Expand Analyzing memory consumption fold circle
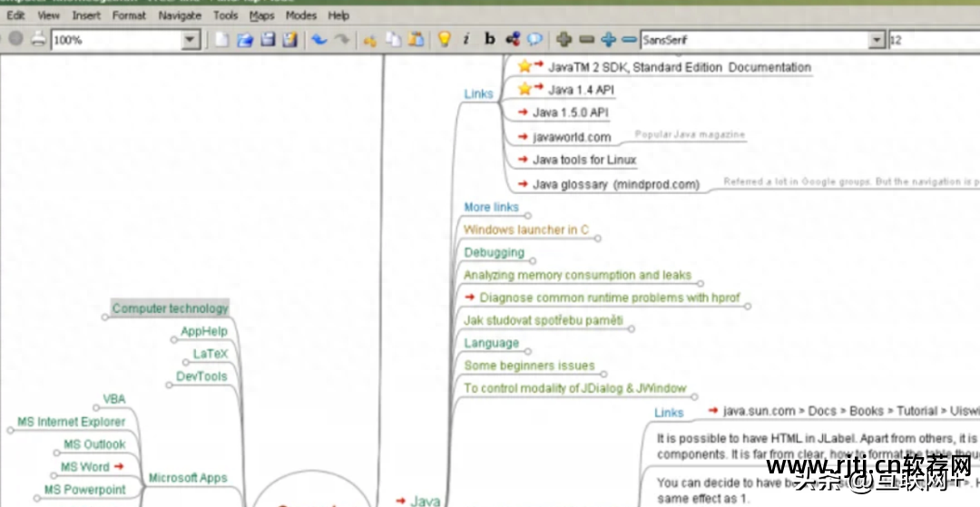Screen dimensions: 980x507 [700, 284]
